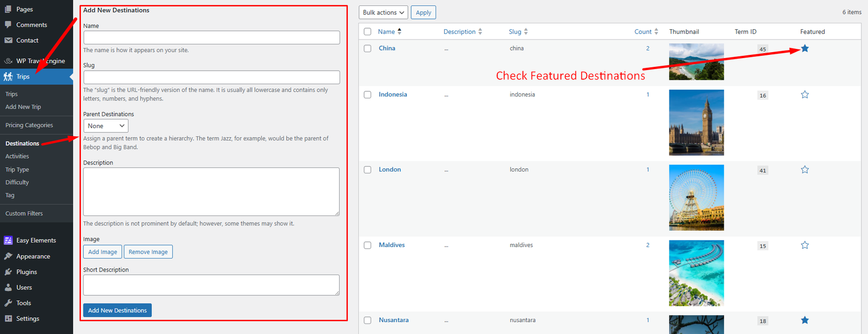Open Pricing Categories submenu item
868x334 pixels.
point(29,125)
